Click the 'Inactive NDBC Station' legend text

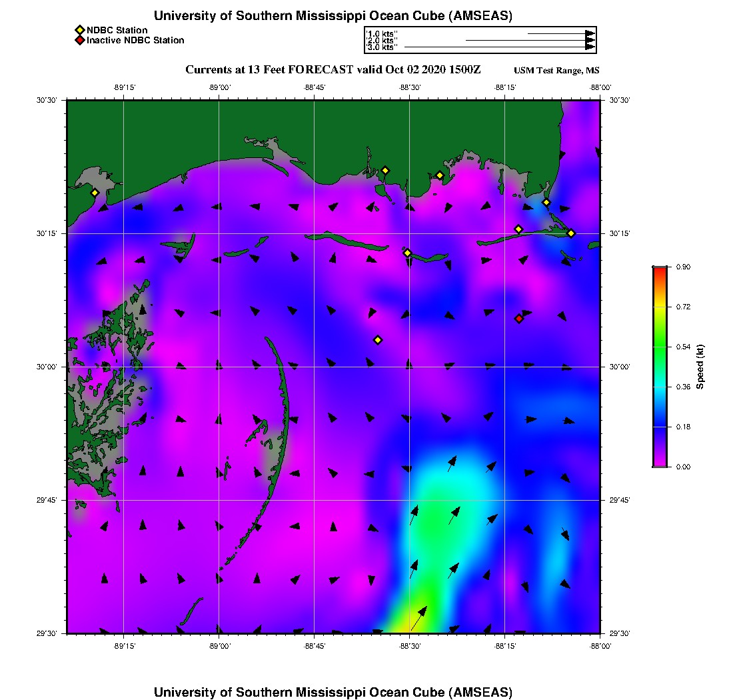click(135, 41)
